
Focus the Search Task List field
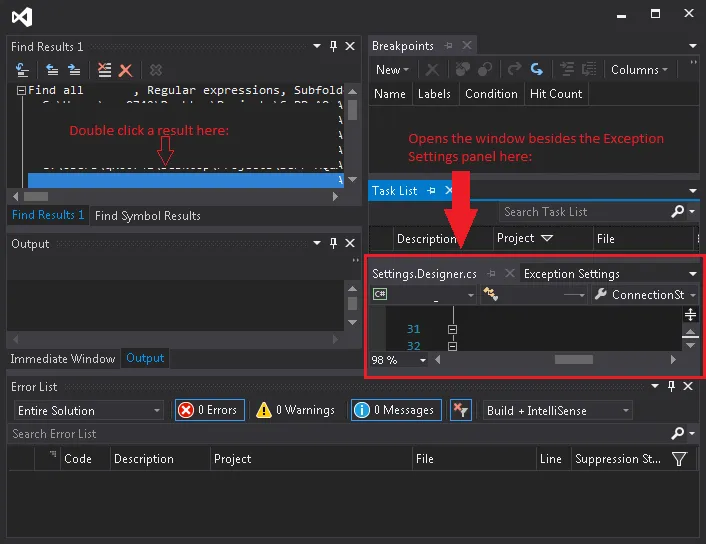(584, 212)
